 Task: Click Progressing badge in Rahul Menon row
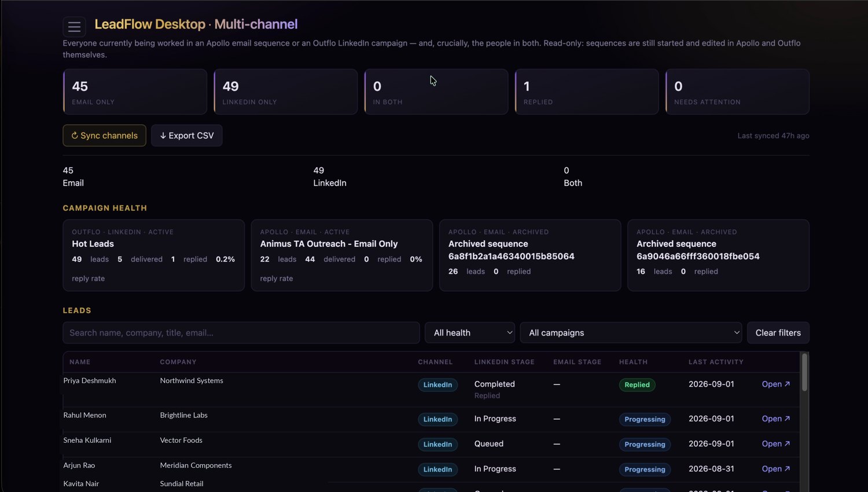(645, 420)
